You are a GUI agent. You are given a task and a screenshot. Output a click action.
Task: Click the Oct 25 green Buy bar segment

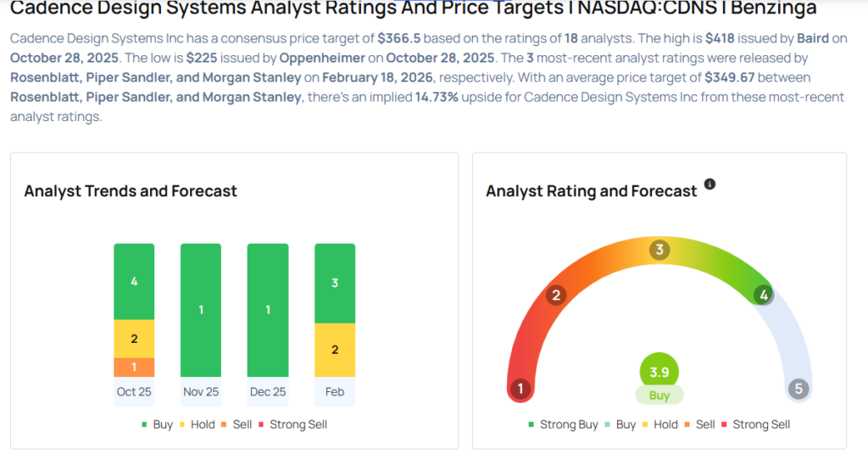(x=134, y=281)
